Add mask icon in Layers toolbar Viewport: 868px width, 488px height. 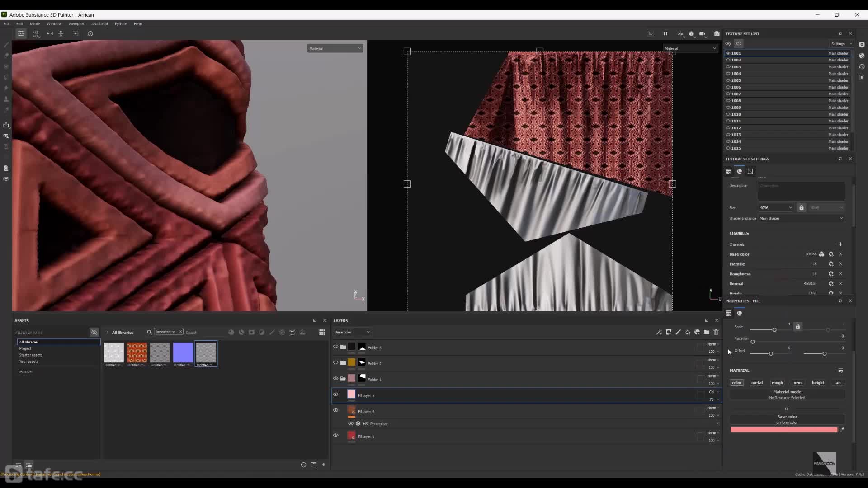point(669,332)
